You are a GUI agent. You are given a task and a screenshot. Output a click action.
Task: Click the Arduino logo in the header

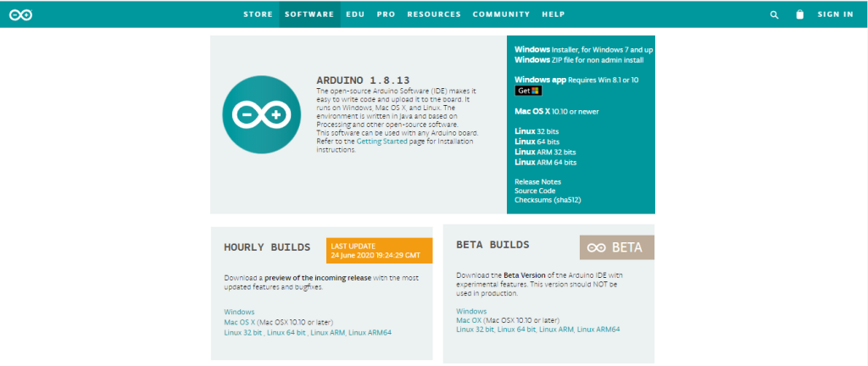tap(21, 14)
